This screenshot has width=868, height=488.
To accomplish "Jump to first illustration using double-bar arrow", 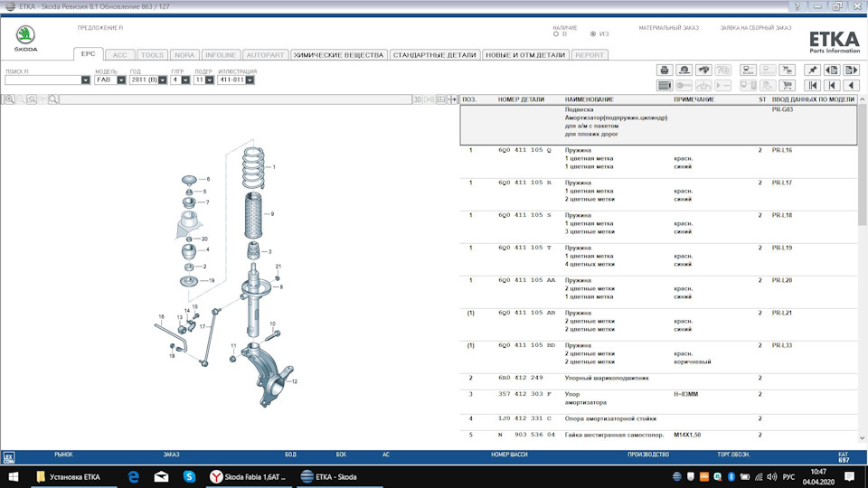I will click(812, 85).
